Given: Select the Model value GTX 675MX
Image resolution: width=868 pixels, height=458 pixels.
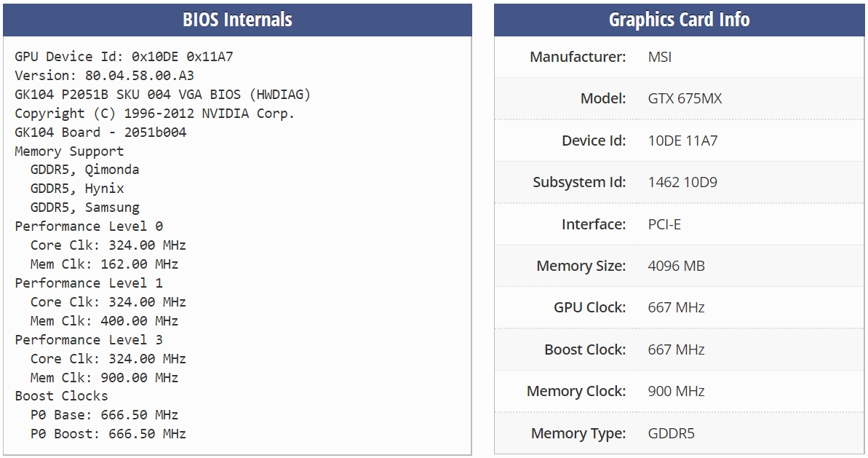Looking at the screenshot, I should (685, 98).
